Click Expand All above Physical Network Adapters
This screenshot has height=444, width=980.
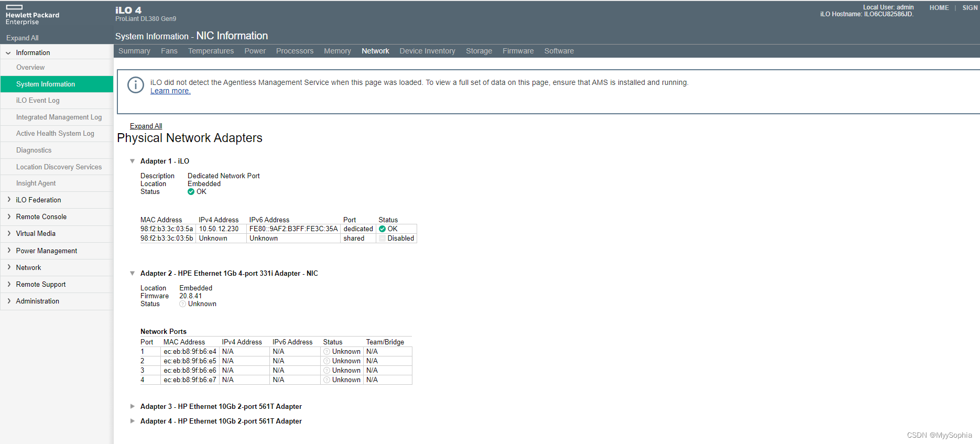146,126
